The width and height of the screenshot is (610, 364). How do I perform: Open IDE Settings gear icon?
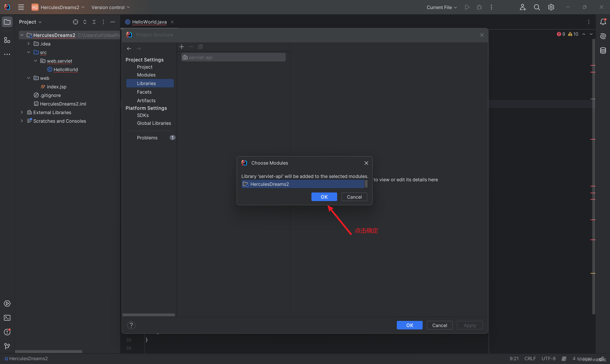coord(551,7)
